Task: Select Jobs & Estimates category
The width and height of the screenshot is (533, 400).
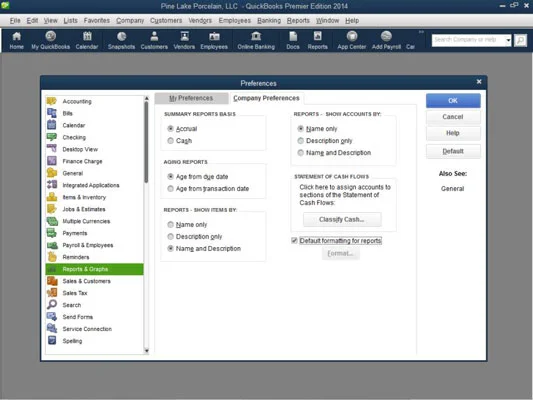Action: 94,209
